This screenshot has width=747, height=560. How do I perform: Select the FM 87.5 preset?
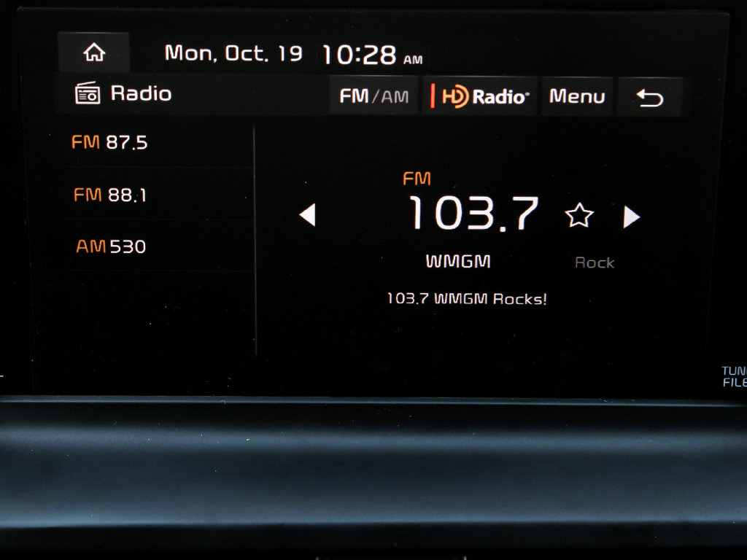click(158, 142)
